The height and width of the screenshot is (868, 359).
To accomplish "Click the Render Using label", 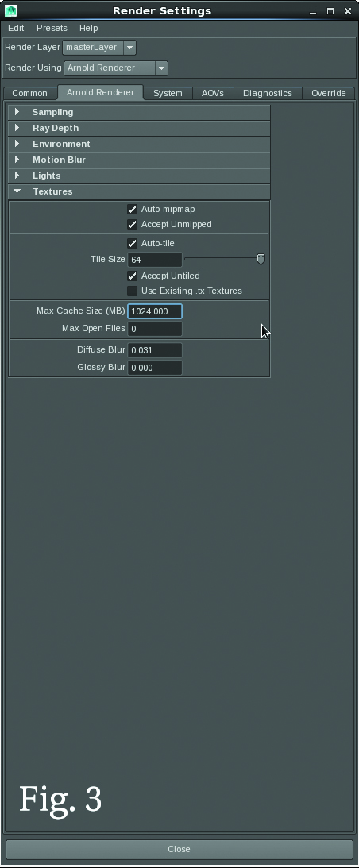I will tap(33, 68).
